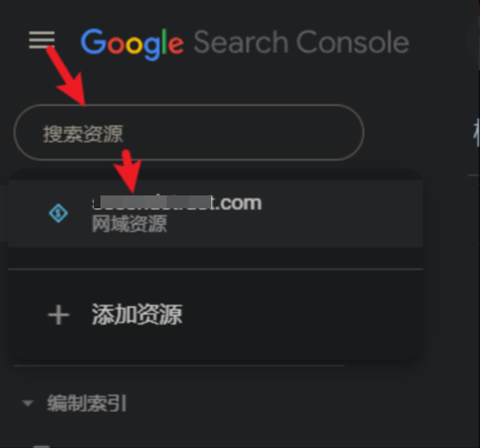The image size is (480, 448).
Task: Click the letter G of Google logo
Action: (93, 41)
